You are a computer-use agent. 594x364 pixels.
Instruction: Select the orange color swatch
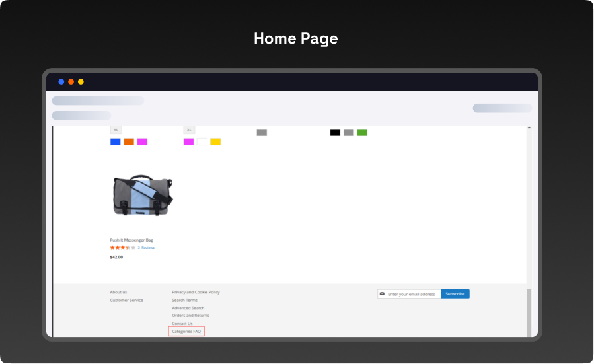pyautogui.click(x=129, y=141)
